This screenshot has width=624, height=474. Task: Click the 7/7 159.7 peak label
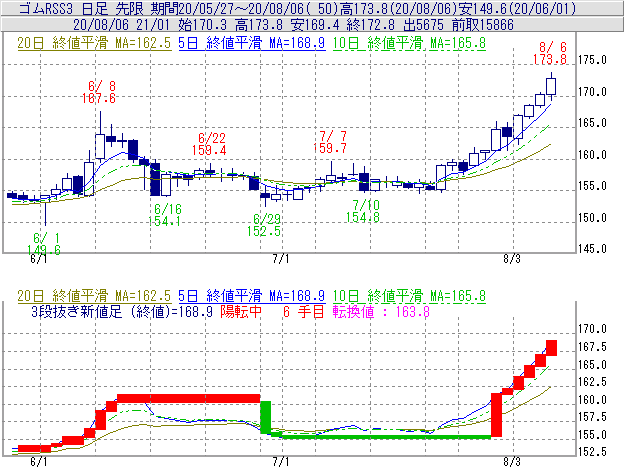[330, 142]
